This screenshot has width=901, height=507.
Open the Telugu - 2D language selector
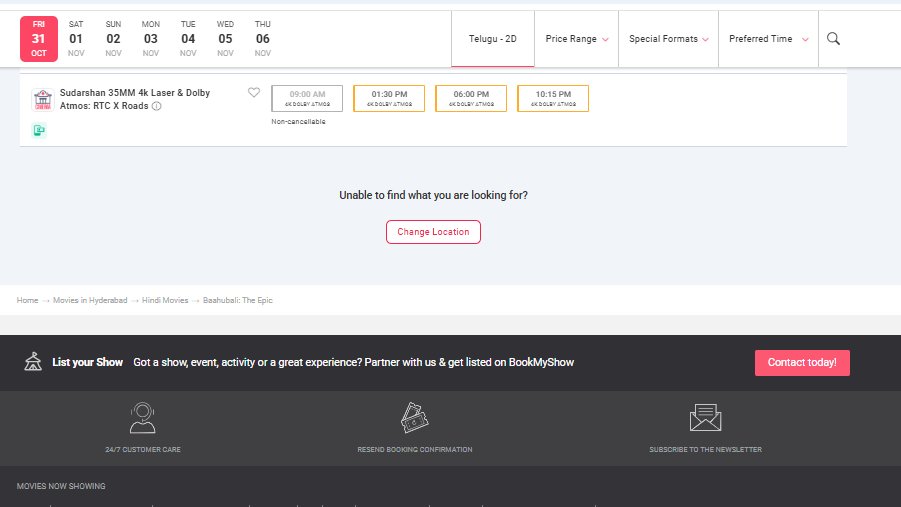pyautogui.click(x=492, y=39)
